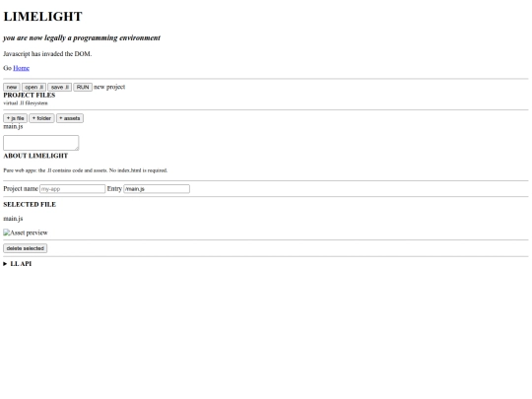The height and width of the screenshot is (399, 532).
Task: Click the LIMELIGHT page heading
Action: click(42, 17)
